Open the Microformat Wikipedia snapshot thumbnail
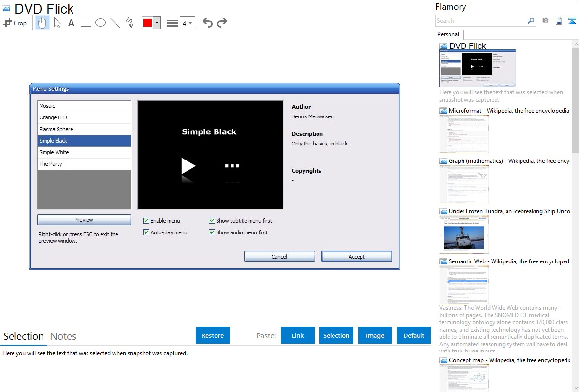The image size is (579, 392). click(x=464, y=134)
